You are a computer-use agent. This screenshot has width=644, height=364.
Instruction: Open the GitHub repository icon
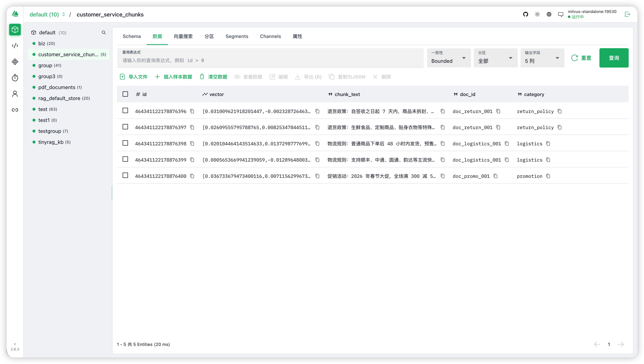pyautogui.click(x=525, y=14)
